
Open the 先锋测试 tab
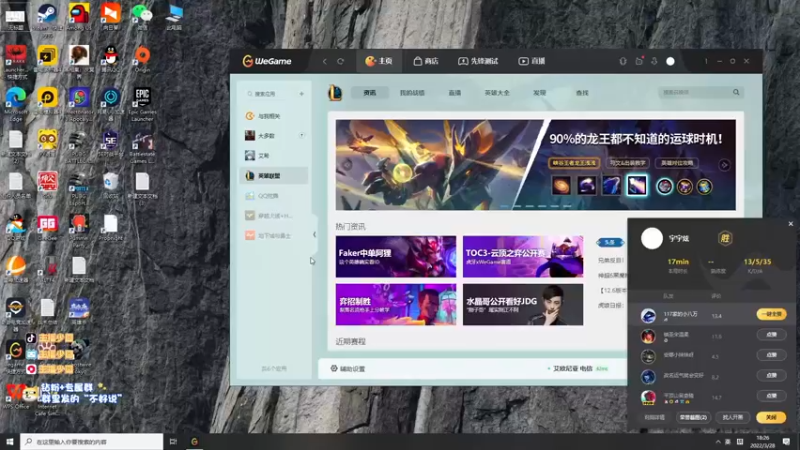click(x=478, y=61)
